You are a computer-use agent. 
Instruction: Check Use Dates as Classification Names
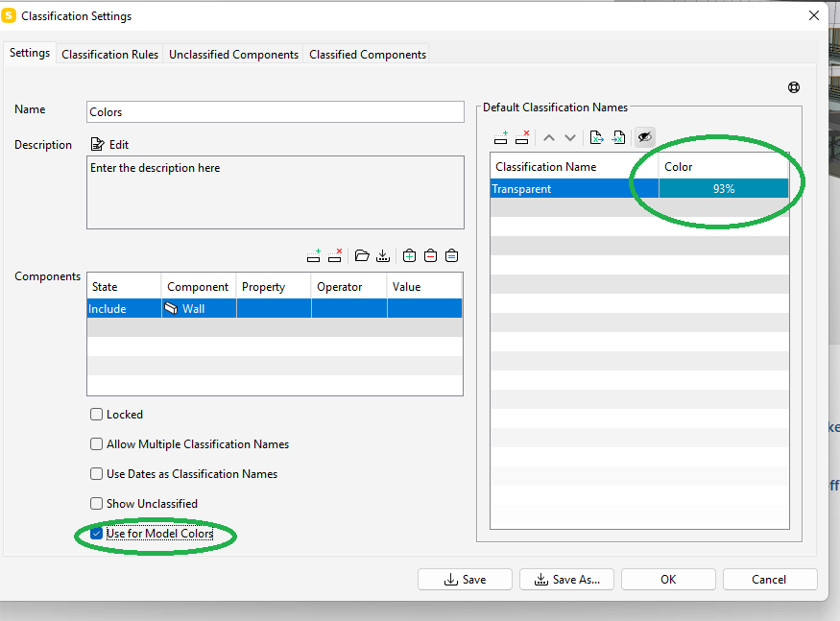[x=96, y=473]
